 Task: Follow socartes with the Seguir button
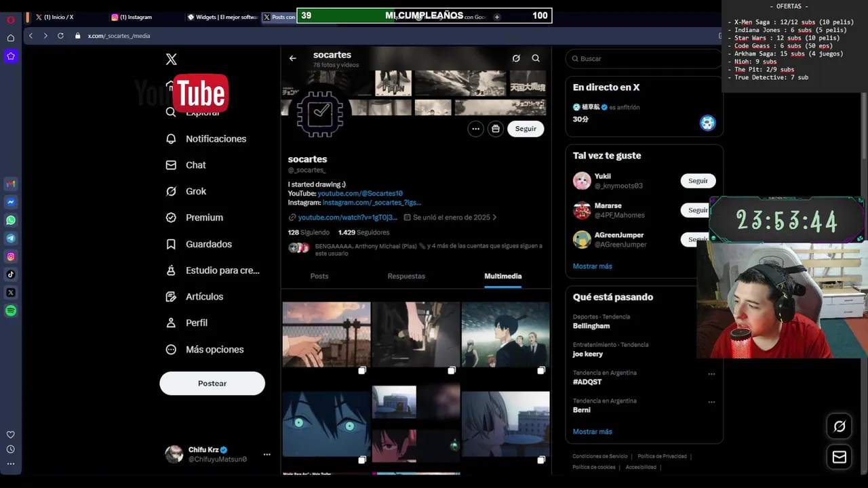(x=526, y=129)
